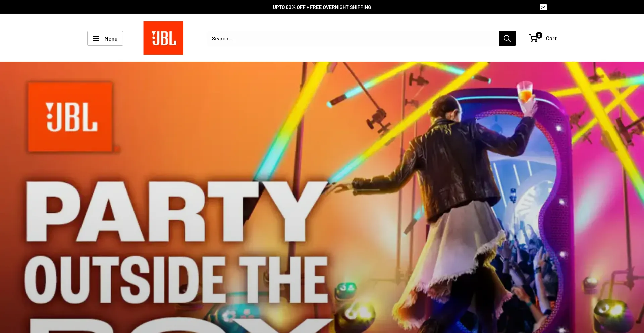The height and width of the screenshot is (333, 644).
Task: Focus the Search... input field
Action: pos(353,38)
